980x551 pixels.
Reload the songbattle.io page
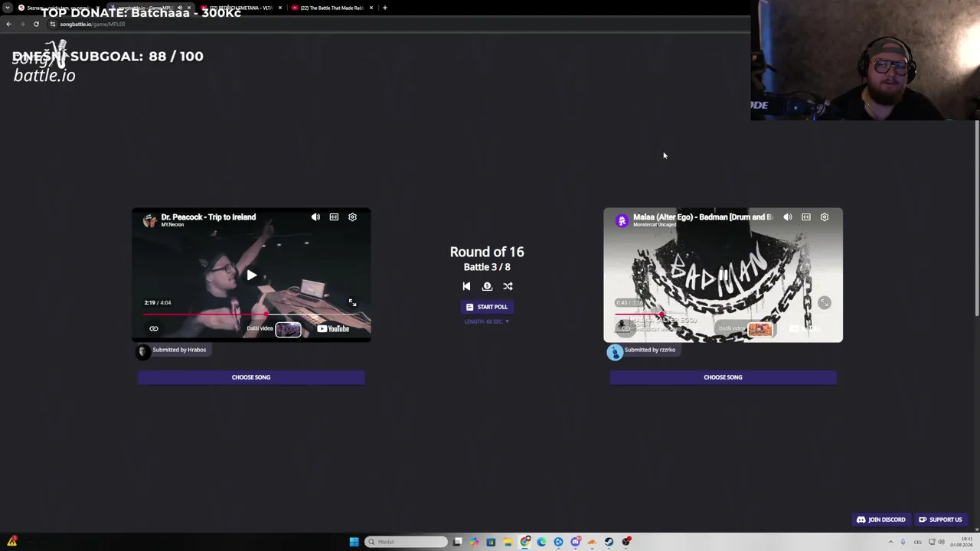(x=36, y=24)
